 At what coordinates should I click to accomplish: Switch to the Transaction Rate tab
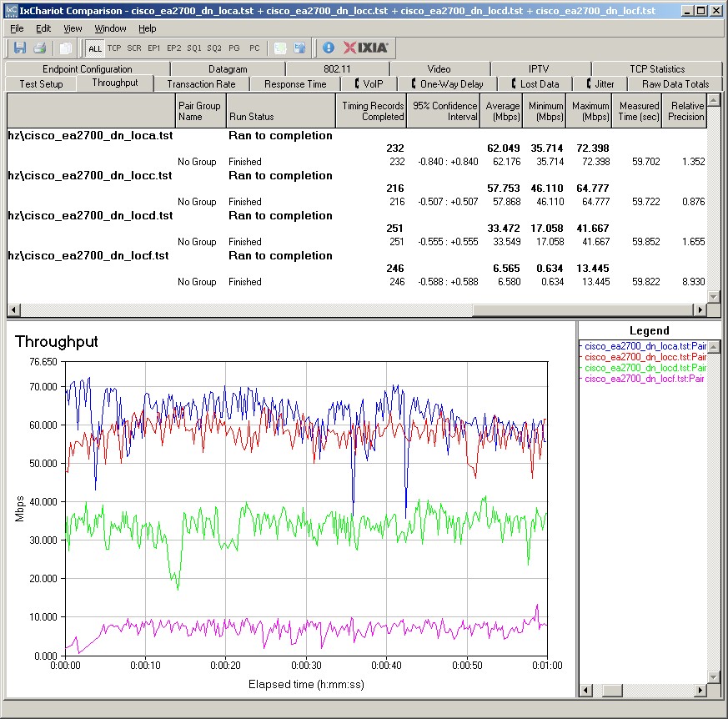click(201, 84)
